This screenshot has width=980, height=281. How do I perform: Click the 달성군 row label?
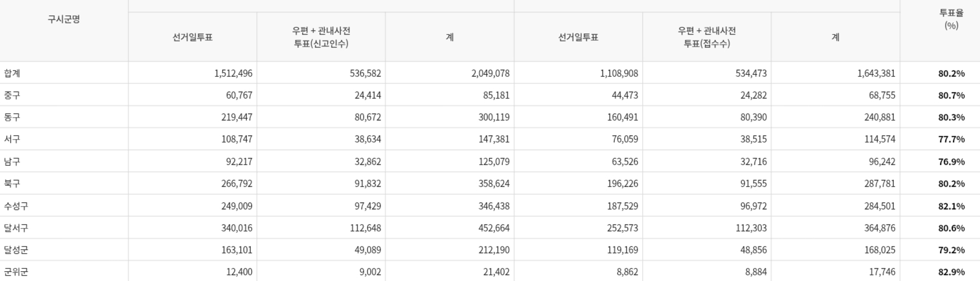pos(16,250)
